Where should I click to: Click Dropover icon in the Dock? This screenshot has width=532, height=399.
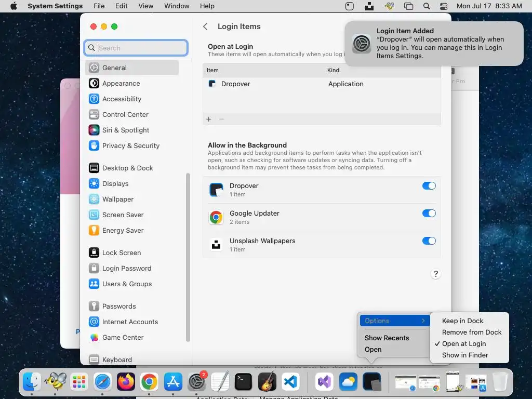pos(372,382)
